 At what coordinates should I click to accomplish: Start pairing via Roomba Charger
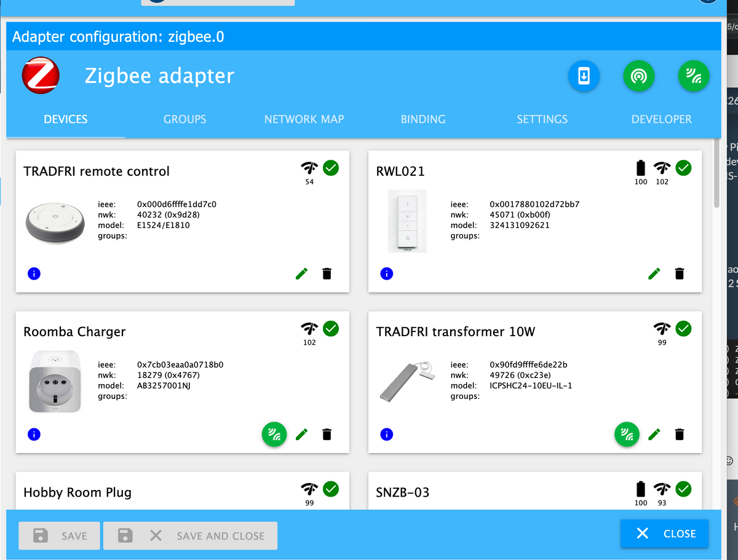click(x=274, y=435)
